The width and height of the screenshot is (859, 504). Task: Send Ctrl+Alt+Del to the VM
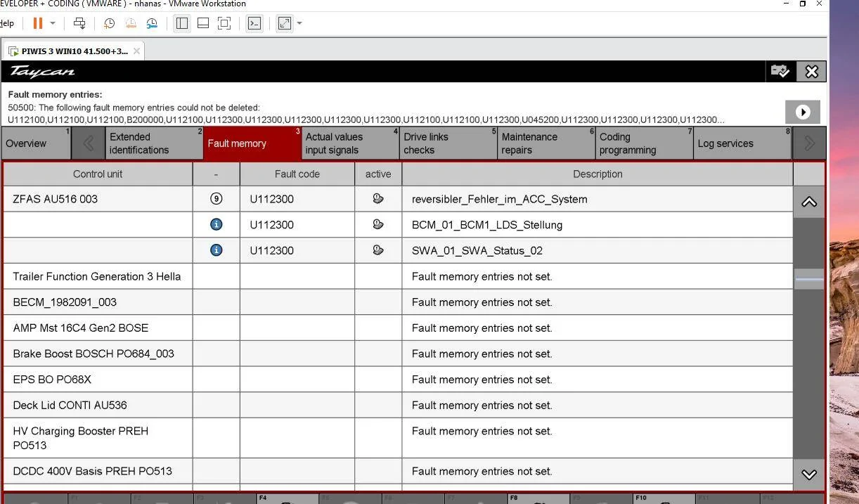79,23
